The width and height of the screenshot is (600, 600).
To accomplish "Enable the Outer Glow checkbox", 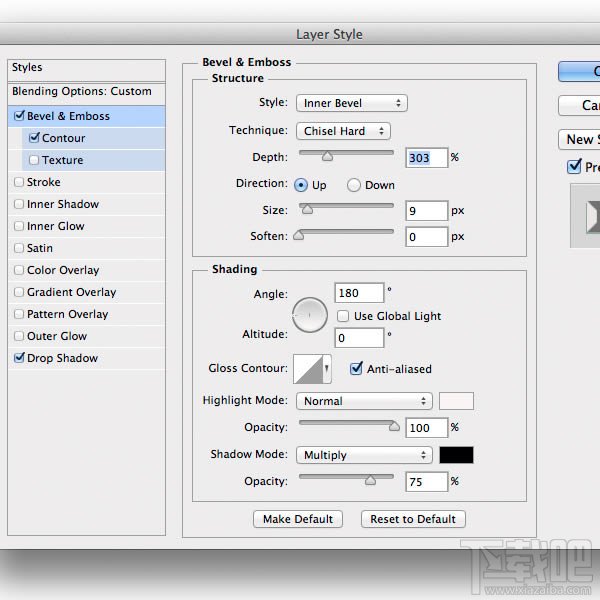I will [x=19, y=336].
